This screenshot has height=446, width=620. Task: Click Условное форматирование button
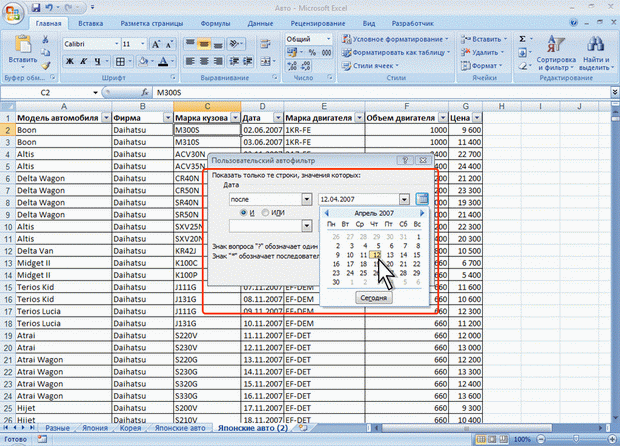click(x=396, y=39)
